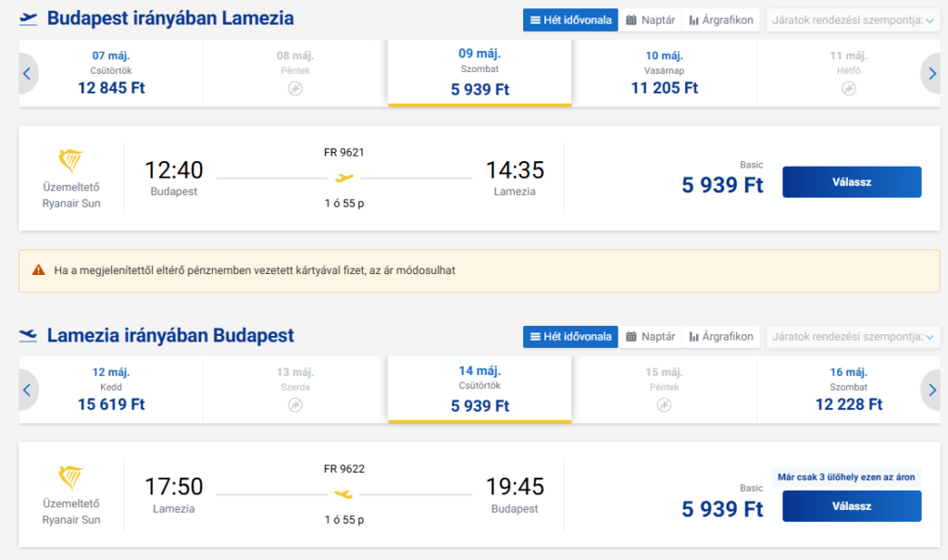Screen dimensions: 948x560
Task: Expand the return flight sorting dropdown
Action: pyautogui.click(x=852, y=337)
